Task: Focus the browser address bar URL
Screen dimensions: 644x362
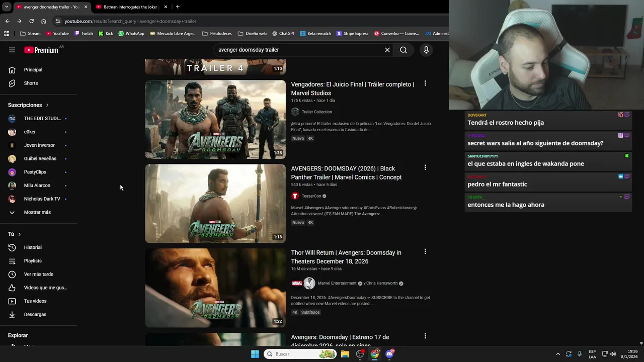Action: coord(130,21)
